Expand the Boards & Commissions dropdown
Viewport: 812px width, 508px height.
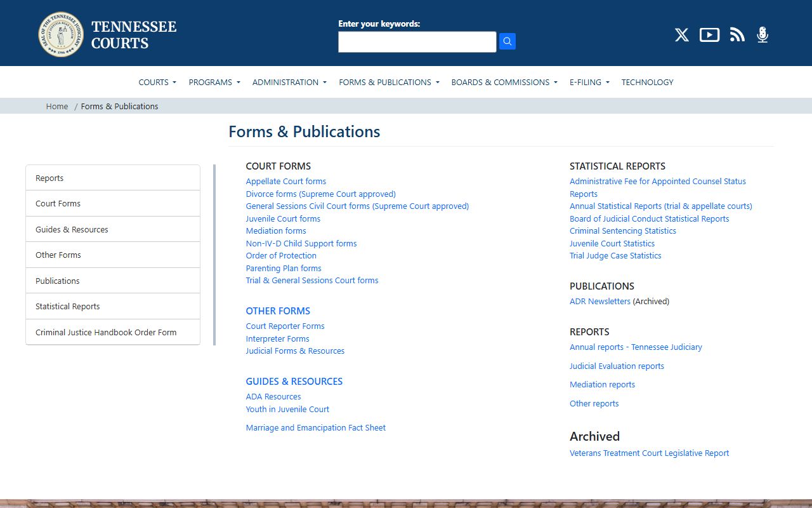(x=504, y=82)
